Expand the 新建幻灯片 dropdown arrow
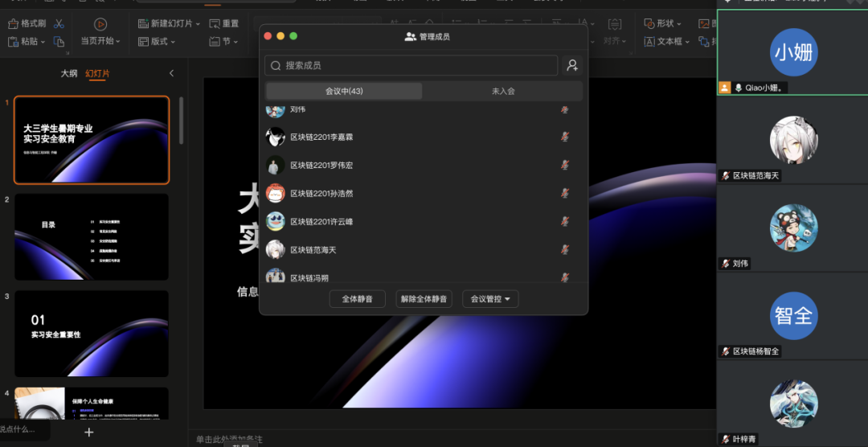Viewport: 868px width, 447px height. pyautogui.click(x=198, y=24)
